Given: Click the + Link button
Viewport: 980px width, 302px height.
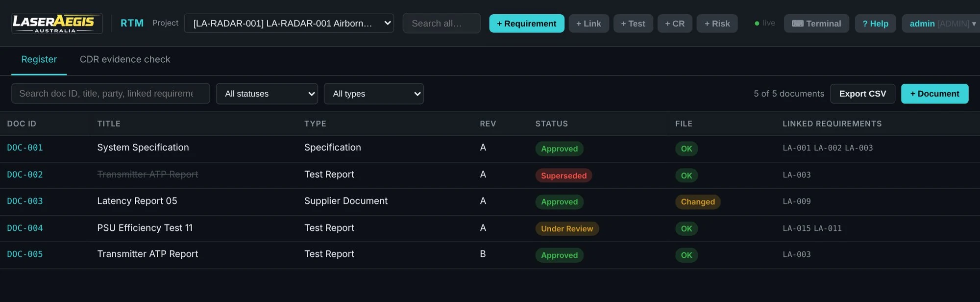Looking at the screenshot, I should click(x=588, y=23).
